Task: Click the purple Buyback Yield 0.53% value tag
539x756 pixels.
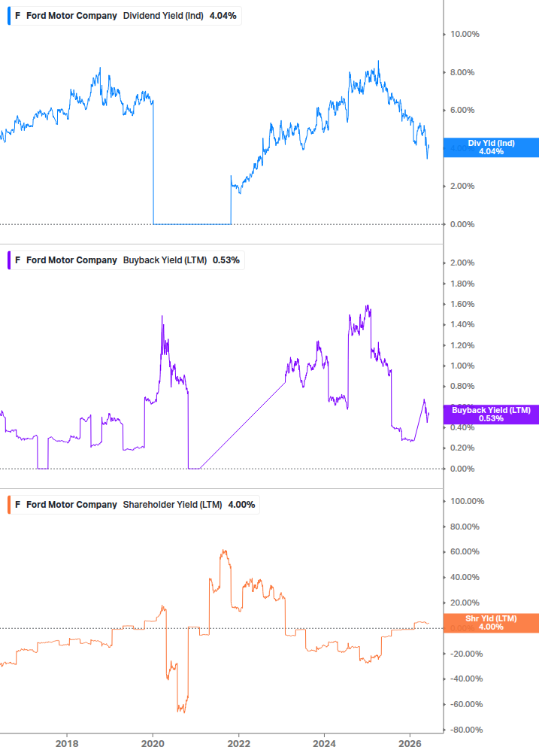Action: coord(491,414)
